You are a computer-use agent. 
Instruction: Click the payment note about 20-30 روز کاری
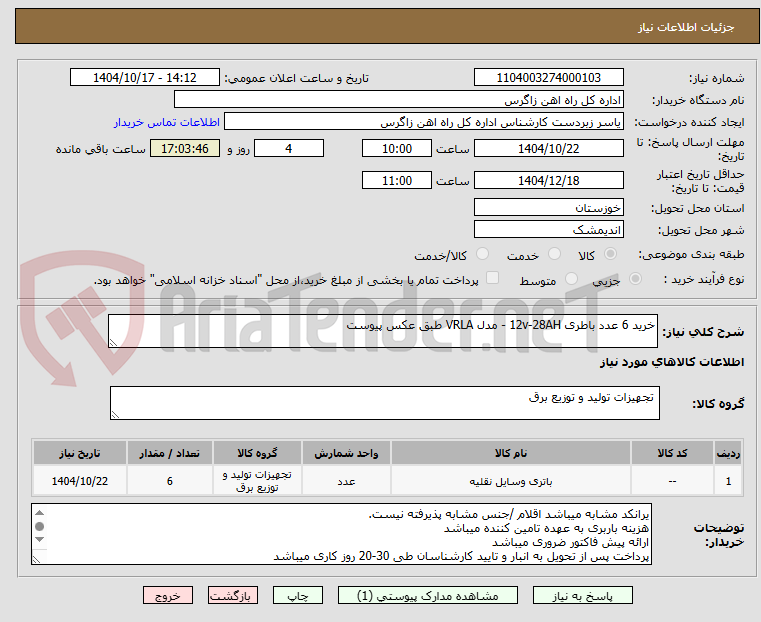[x=461, y=557]
